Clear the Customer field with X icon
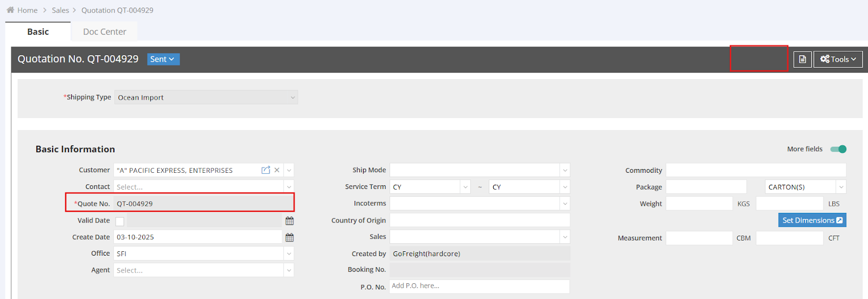The width and height of the screenshot is (868, 299). 277,170
